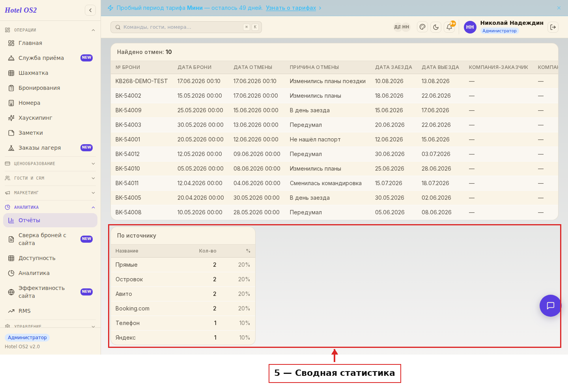Image resolution: width=568 pixels, height=392 pixels.
Task: Open the color theme palette icon
Action: click(422, 27)
